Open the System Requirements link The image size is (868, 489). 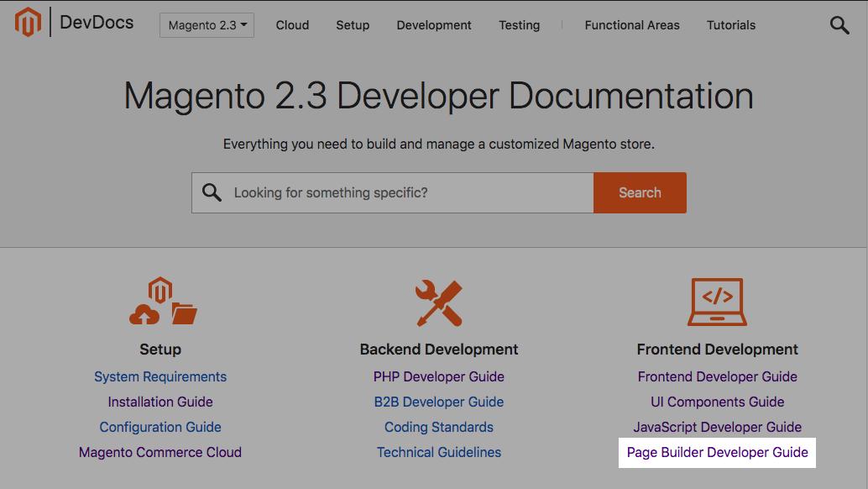click(160, 376)
